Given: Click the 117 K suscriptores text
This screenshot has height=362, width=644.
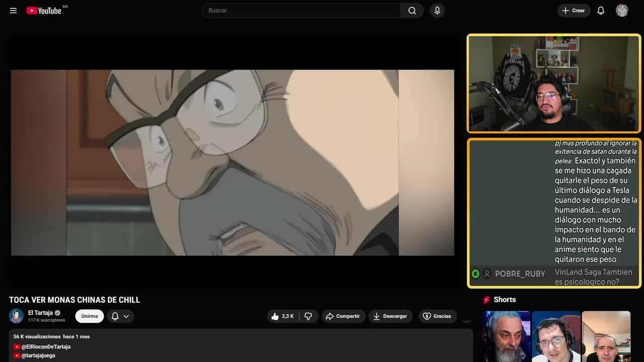Looking at the screenshot, I should 47,320.
